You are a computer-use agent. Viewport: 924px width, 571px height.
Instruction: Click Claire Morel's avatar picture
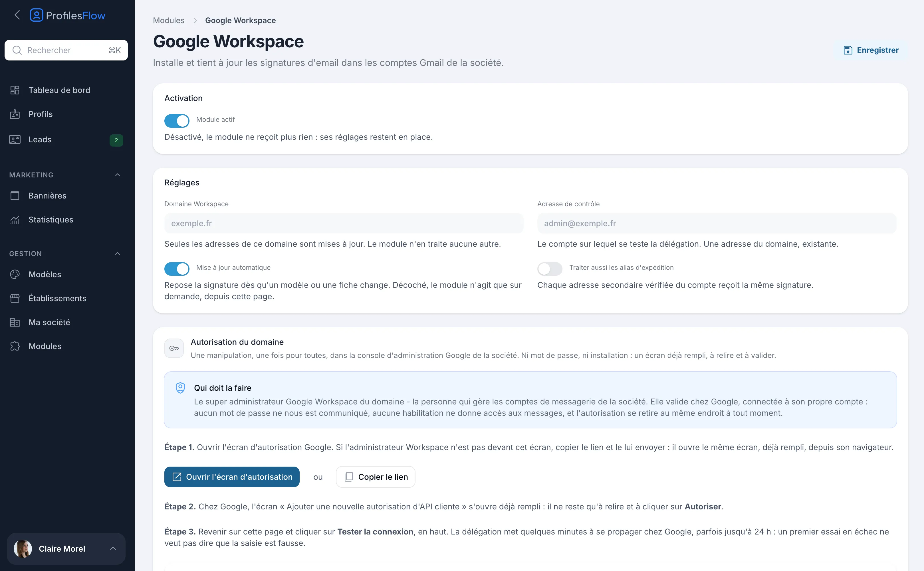[x=23, y=548]
